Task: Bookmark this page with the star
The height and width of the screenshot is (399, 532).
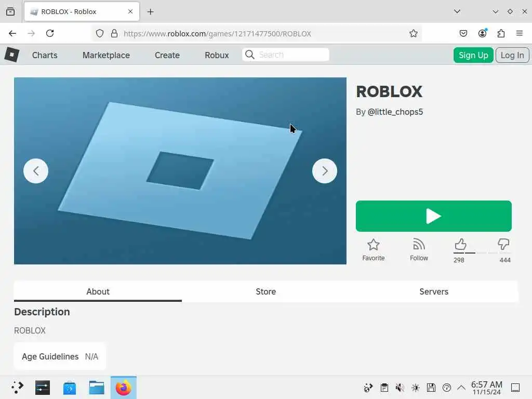Action: click(x=413, y=33)
